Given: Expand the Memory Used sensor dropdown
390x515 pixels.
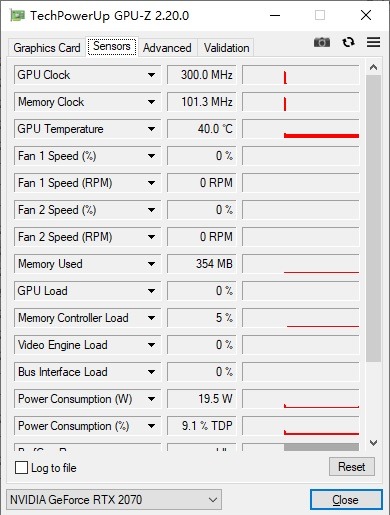Looking at the screenshot, I should pyautogui.click(x=151, y=264).
